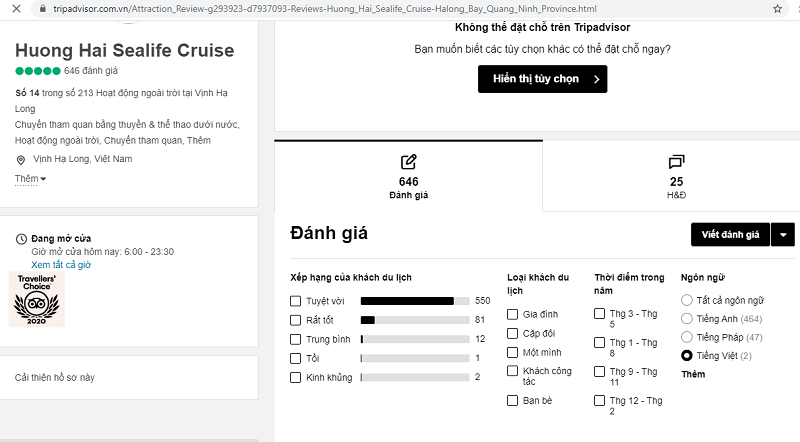Check the Gia đình traveler type
The height and width of the screenshot is (442, 800).
(512, 314)
